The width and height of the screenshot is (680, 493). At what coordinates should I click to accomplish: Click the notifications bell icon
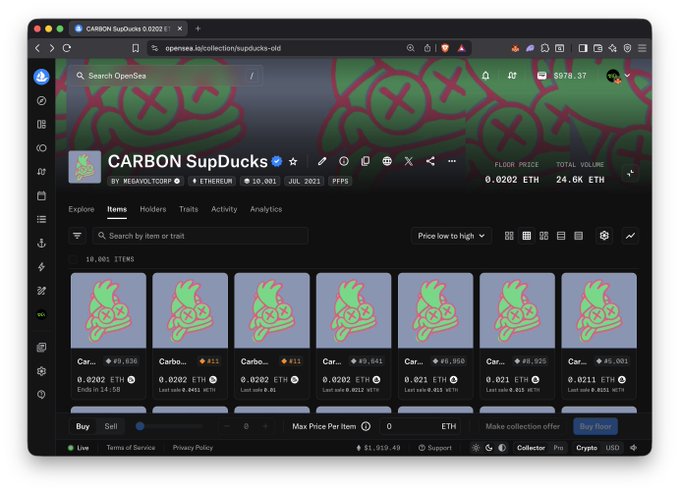pyautogui.click(x=486, y=75)
